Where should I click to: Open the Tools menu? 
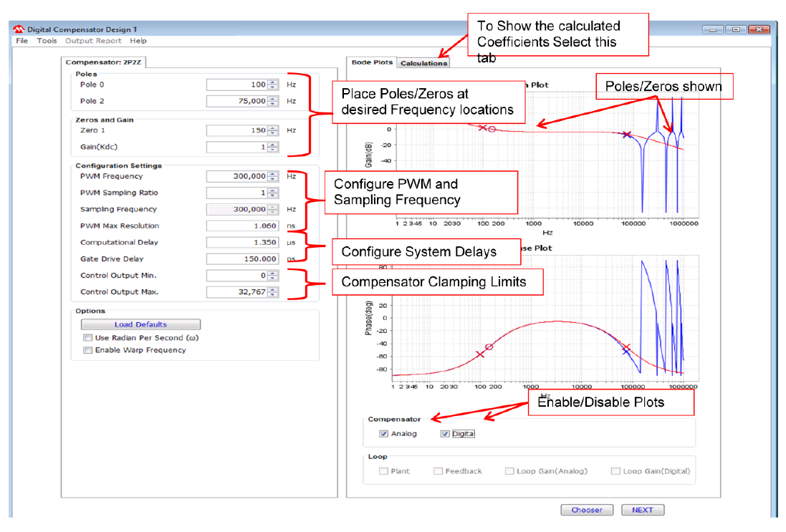[47, 41]
